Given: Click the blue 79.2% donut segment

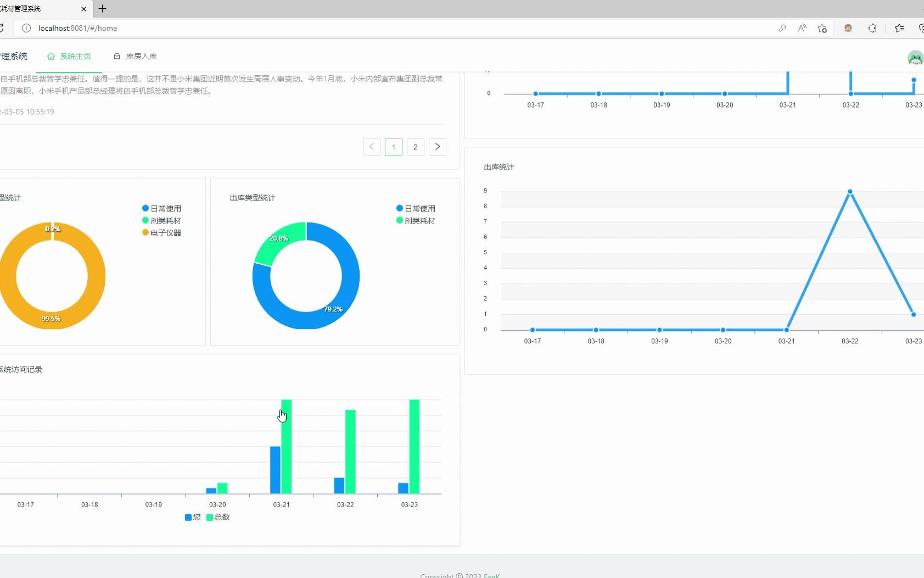Looking at the screenshot, I should click(333, 309).
